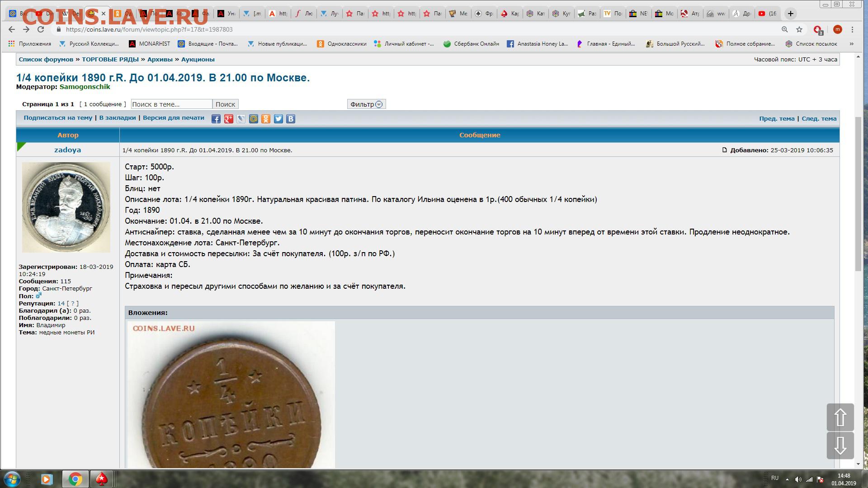Open ТОРГОВЫЕ РЯДЫ breadcrumb

point(110,59)
